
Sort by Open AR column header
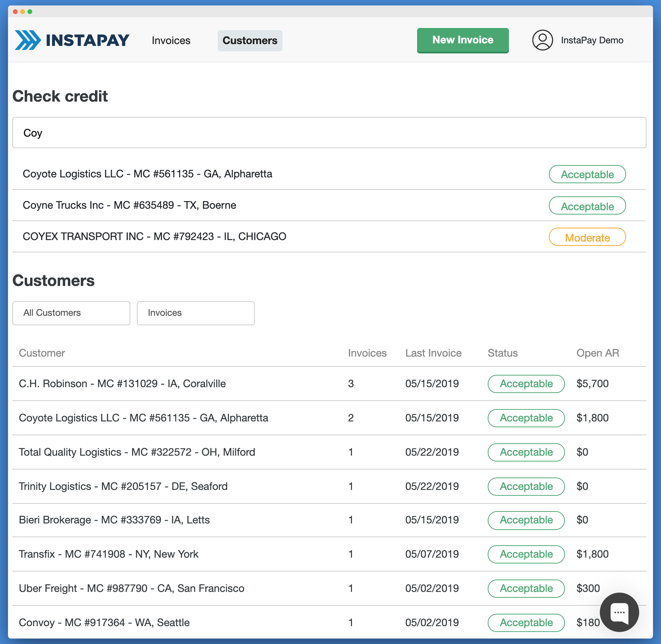(598, 353)
